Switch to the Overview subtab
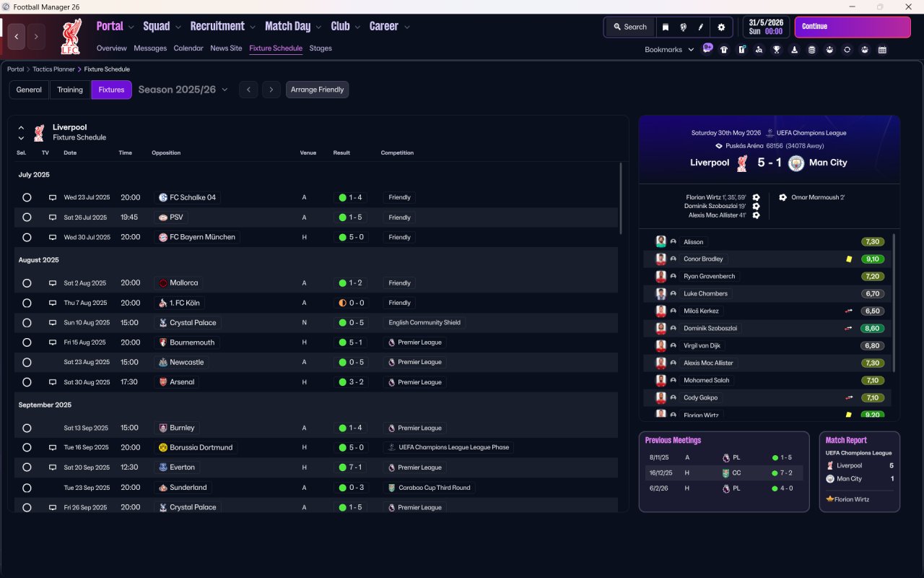This screenshot has width=924, height=578. pos(112,48)
